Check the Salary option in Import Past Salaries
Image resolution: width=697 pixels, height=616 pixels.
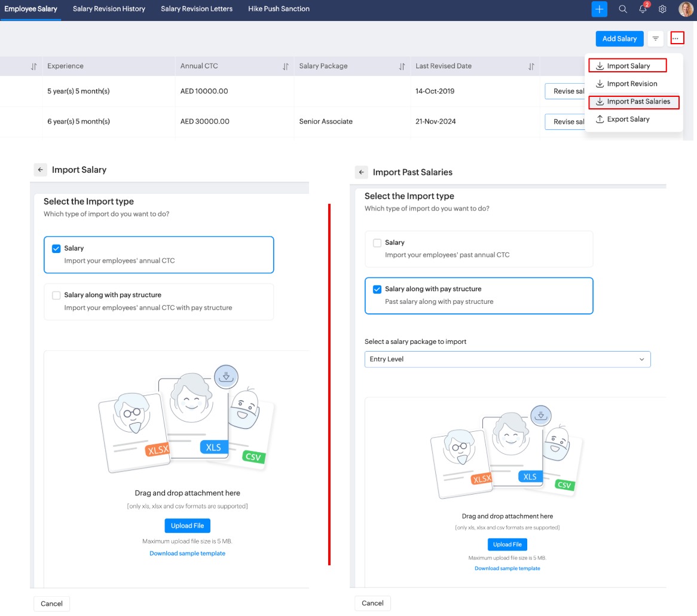(377, 243)
